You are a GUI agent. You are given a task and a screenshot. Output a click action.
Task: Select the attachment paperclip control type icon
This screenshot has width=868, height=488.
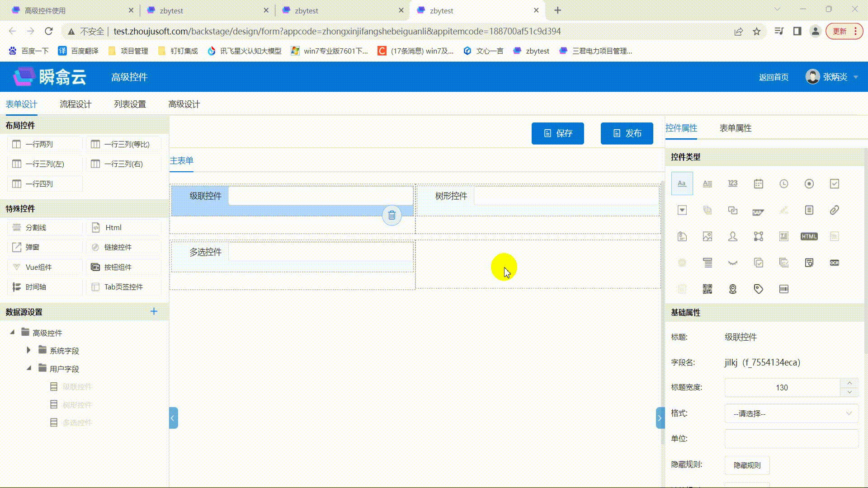(834, 210)
